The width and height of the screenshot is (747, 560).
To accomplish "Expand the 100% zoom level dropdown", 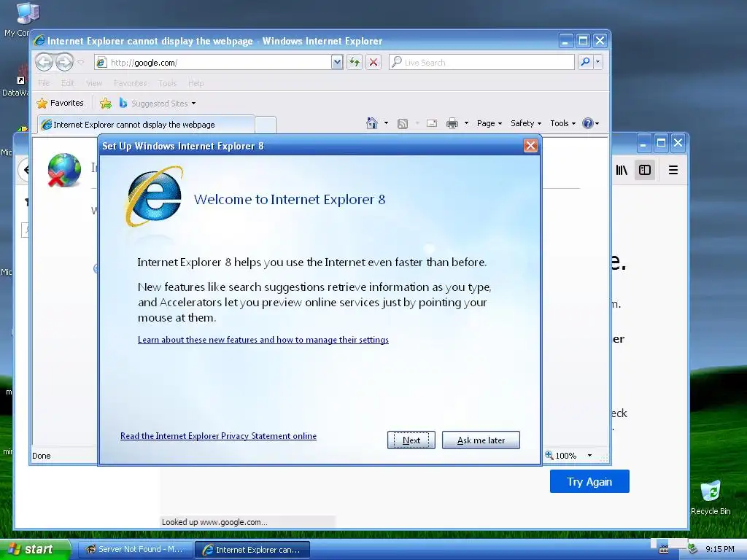I will tap(589, 455).
